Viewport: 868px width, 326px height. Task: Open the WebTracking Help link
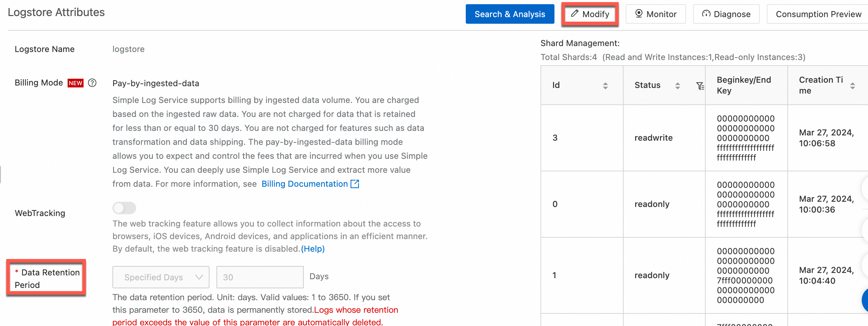point(313,249)
